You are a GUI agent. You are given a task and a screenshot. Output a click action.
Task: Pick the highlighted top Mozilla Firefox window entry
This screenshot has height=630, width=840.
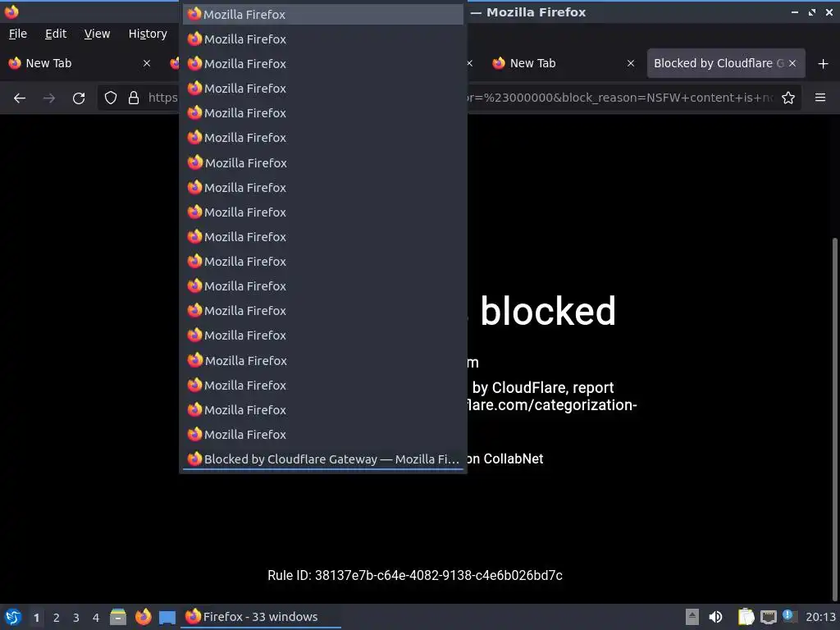pyautogui.click(x=323, y=15)
